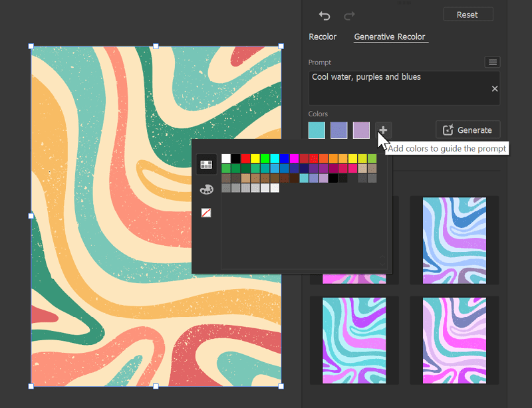532x408 pixels.
Task: Click the bottom-right selection handle on artwork
Action: pos(281,386)
